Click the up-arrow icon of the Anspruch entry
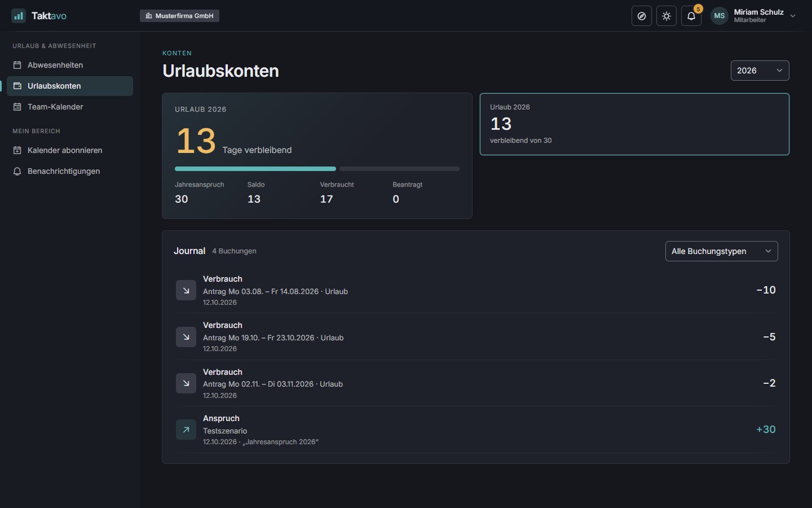This screenshot has width=812, height=508. tap(186, 430)
